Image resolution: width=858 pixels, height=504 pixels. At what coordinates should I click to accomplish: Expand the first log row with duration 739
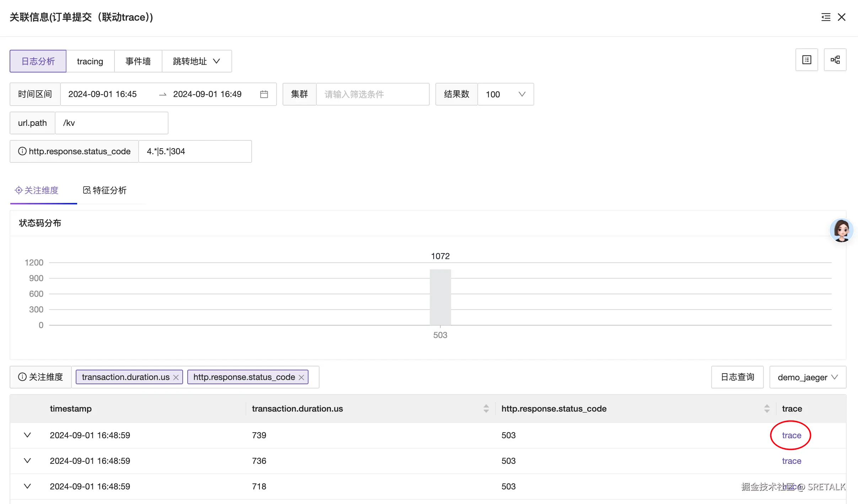coord(27,435)
